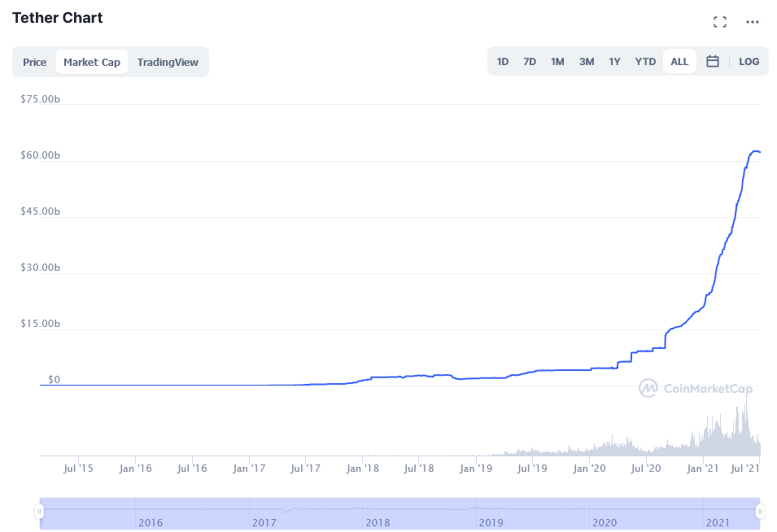The image size is (777, 532).
Task: Set chart range to 1D
Action: click(x=503, y=62)
